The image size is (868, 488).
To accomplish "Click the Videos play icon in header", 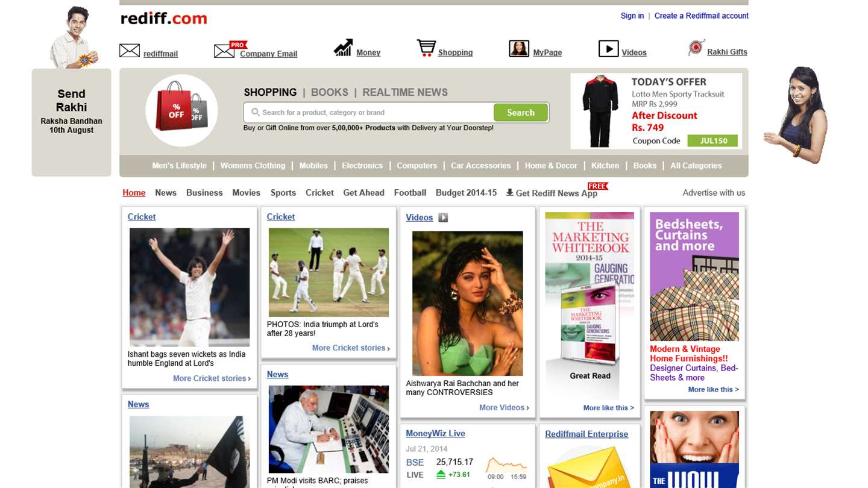I will coord(608,49).
